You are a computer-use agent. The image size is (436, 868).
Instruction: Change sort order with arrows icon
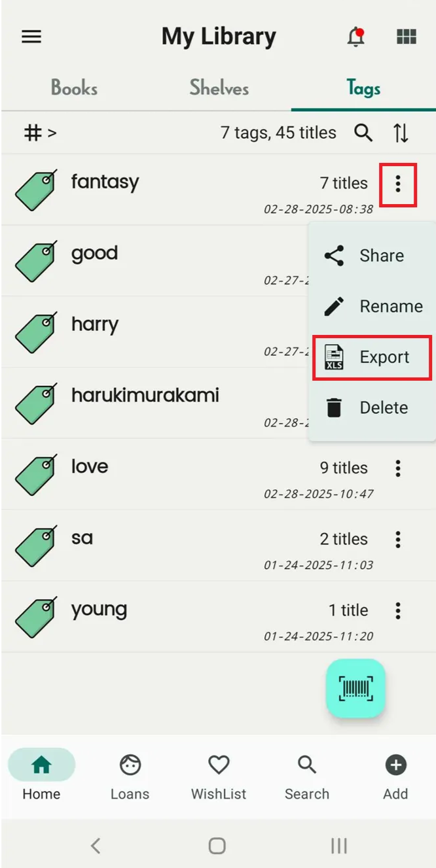pos(401,133)
